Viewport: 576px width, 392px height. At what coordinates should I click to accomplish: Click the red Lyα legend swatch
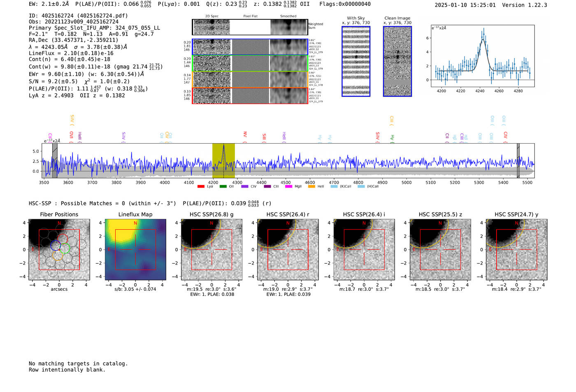201,187
